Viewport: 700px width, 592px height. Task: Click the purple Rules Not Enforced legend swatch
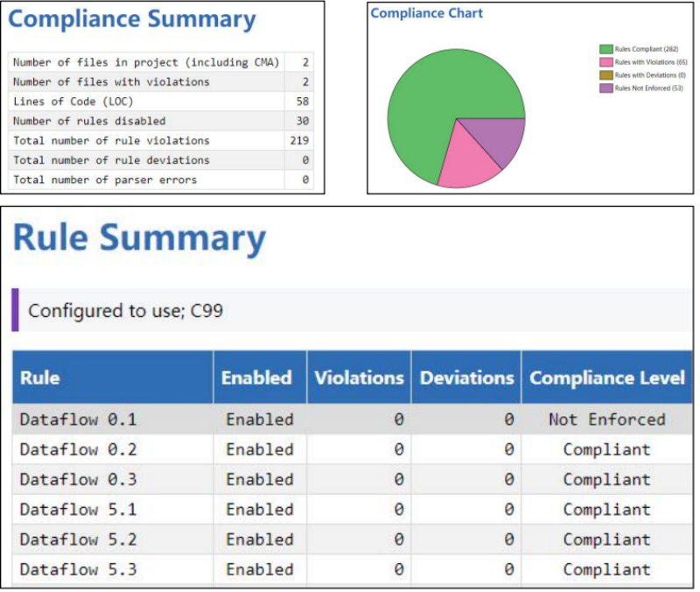[x=605, y=88]
